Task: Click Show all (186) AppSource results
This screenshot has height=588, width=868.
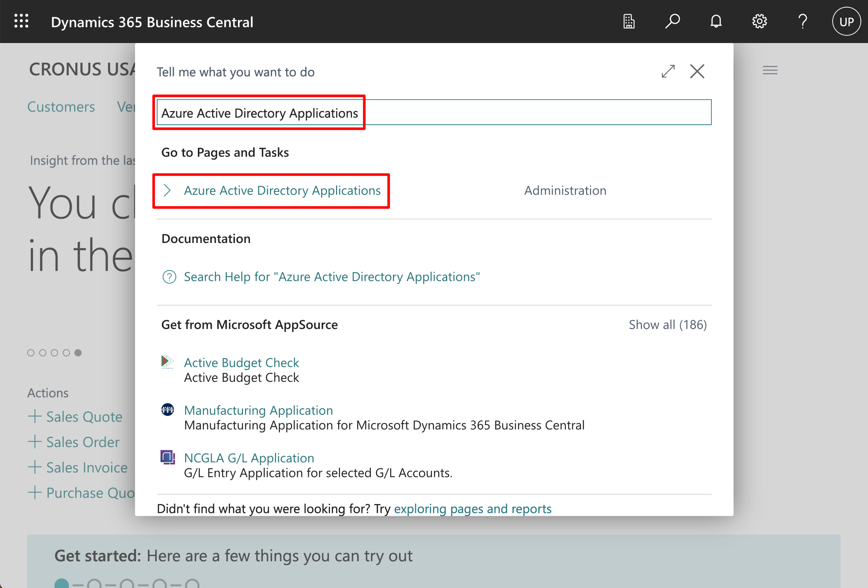Action: coord(668,325)
